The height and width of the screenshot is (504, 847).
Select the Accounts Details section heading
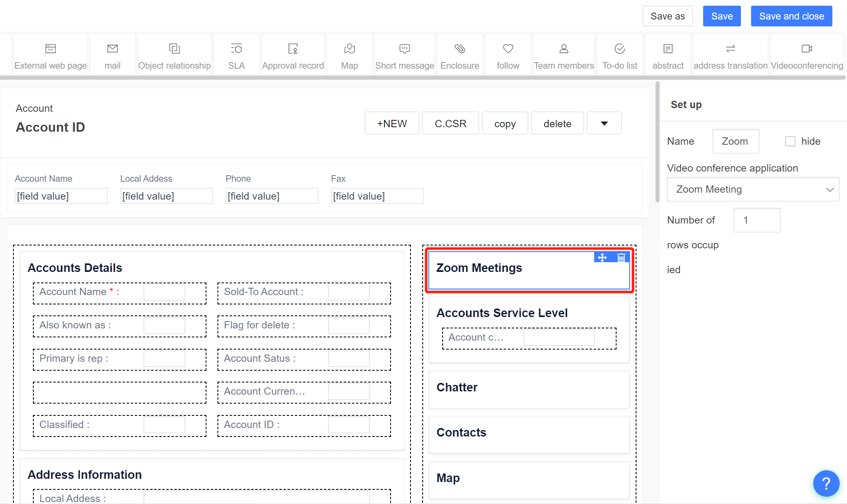(75, 268)
